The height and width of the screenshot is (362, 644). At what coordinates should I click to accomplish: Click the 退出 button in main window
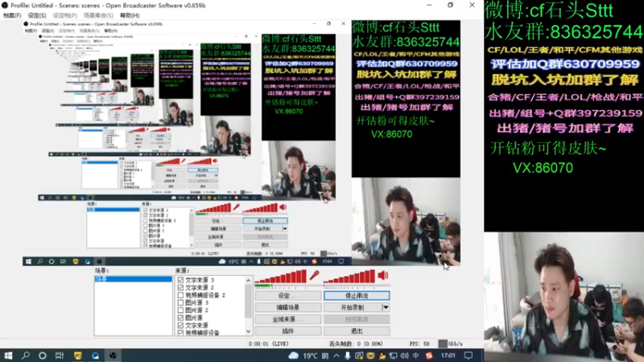pyautogui.click(x=357, y=331)
